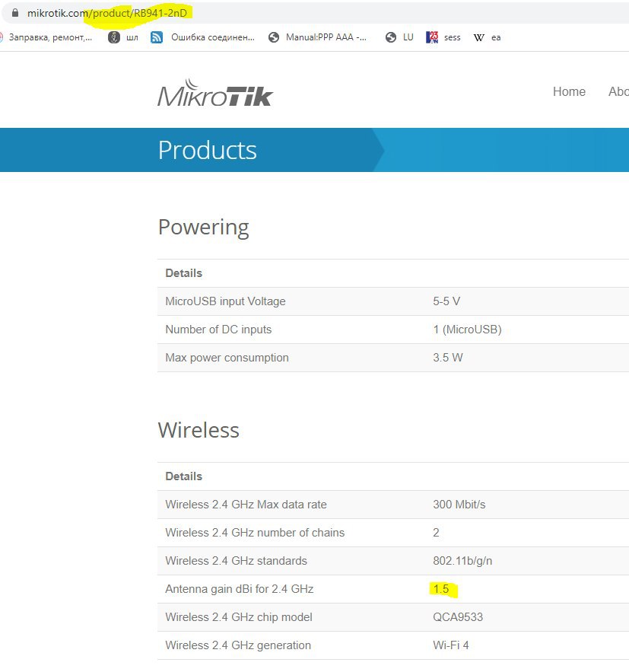
Task: Click the mikrotik.com URL in address bar
Action: point(107,13)
